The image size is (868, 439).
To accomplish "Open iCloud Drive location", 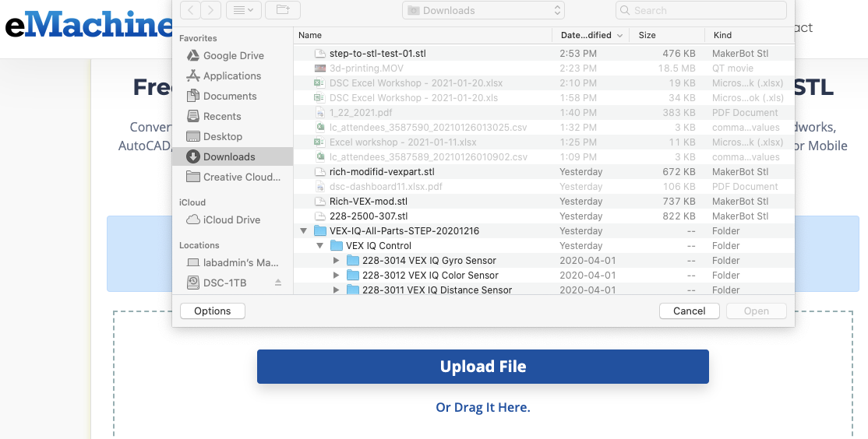I will (x=231, y=220).
